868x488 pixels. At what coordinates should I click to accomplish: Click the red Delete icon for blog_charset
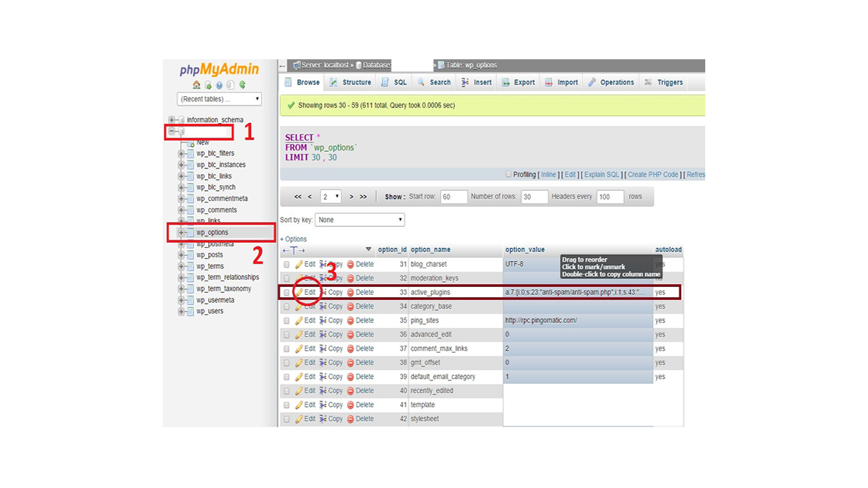point(351,265)
